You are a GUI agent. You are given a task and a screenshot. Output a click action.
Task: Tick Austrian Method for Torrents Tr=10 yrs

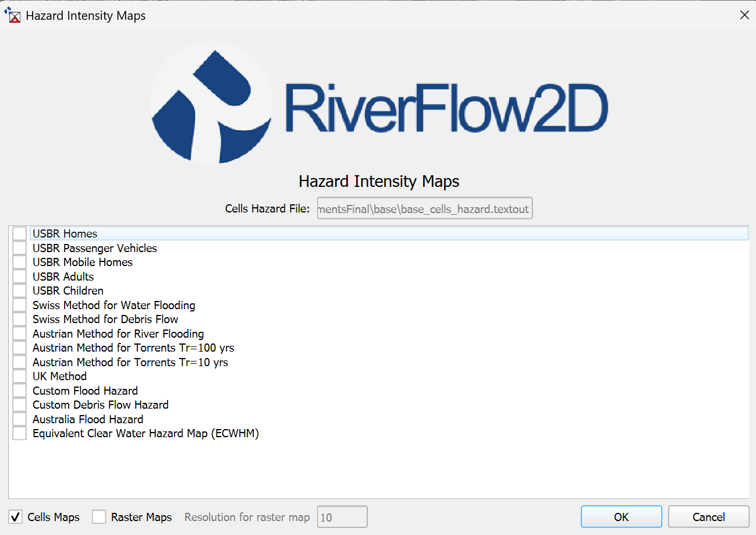[20, 362]
